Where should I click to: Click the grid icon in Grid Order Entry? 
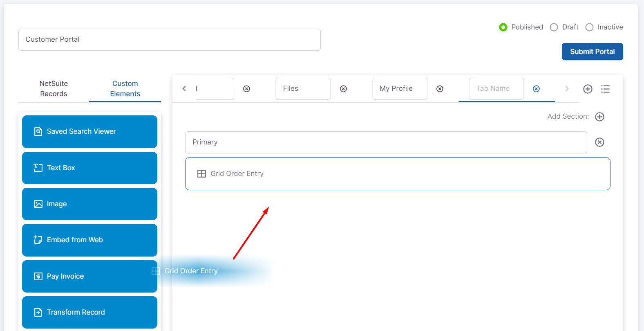point(201,174)
